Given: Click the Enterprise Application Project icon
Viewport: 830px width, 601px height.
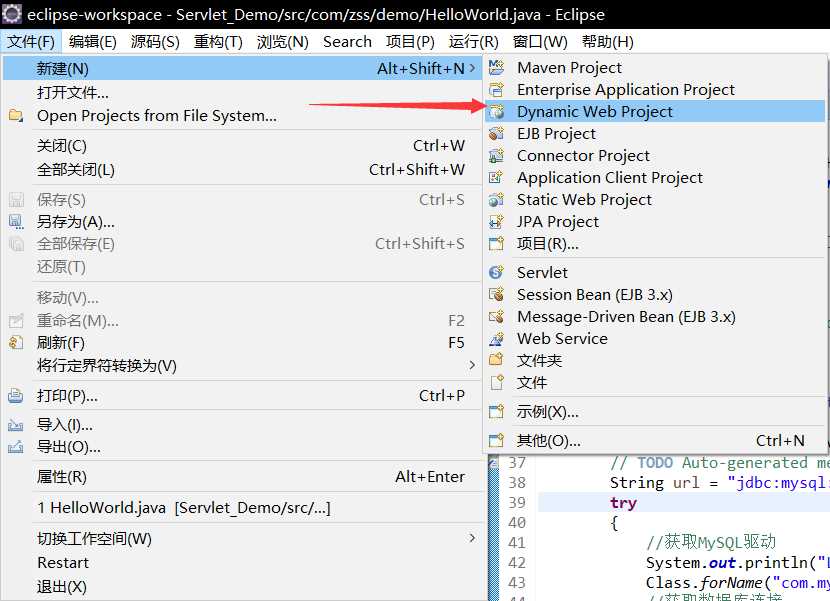Looking at the screenshot, I should tap(496, 89).
